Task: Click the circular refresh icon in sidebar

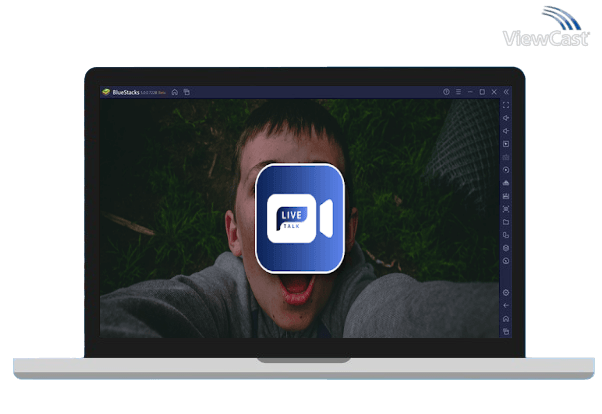Action: (506, 261)
